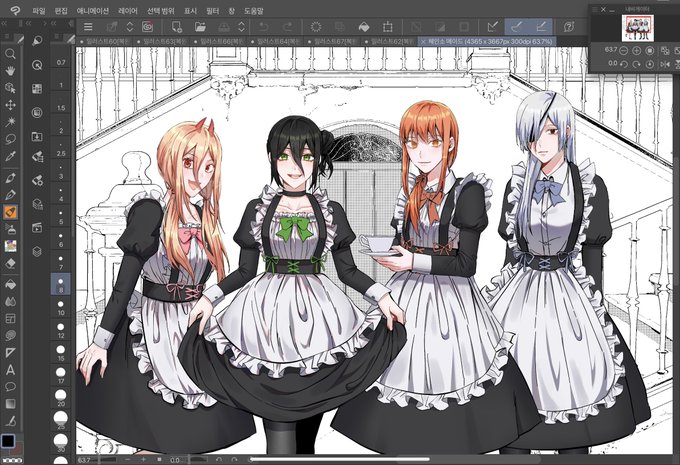Toggle Snap to Ruler in command bar
680x465 pixels.
(x=493, y=27)
